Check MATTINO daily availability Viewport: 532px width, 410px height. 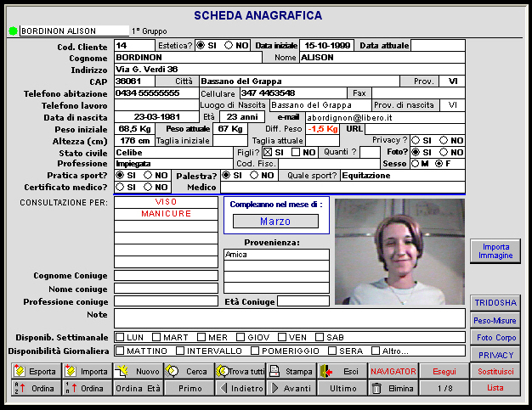[x=120, y=351]
